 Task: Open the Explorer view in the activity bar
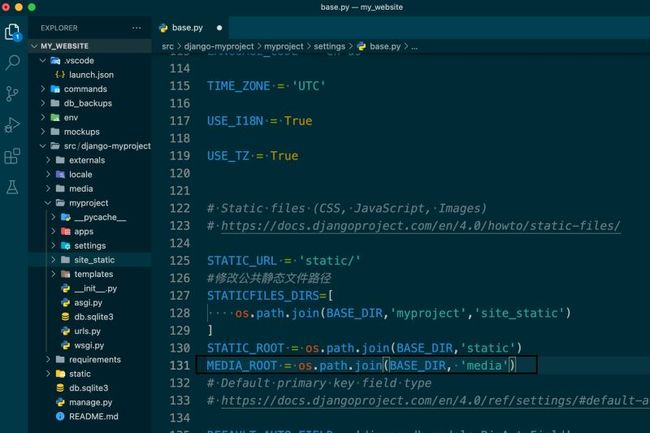(x=12, y=31)
